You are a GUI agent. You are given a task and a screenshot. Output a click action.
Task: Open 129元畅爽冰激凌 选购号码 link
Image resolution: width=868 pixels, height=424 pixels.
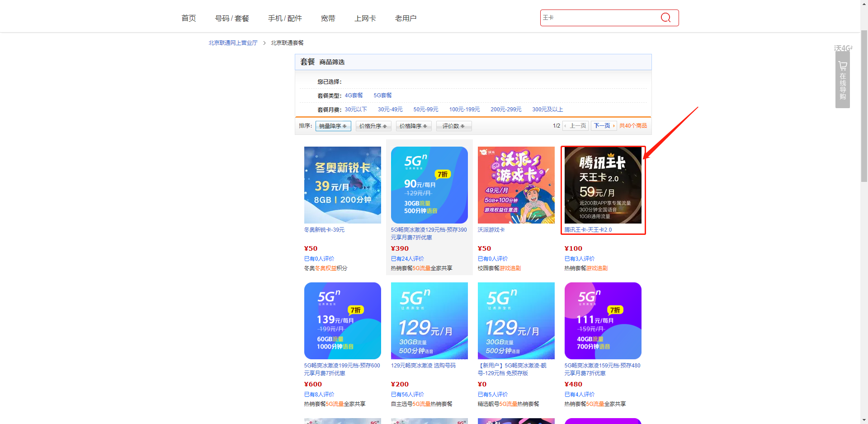coord(423,366)
